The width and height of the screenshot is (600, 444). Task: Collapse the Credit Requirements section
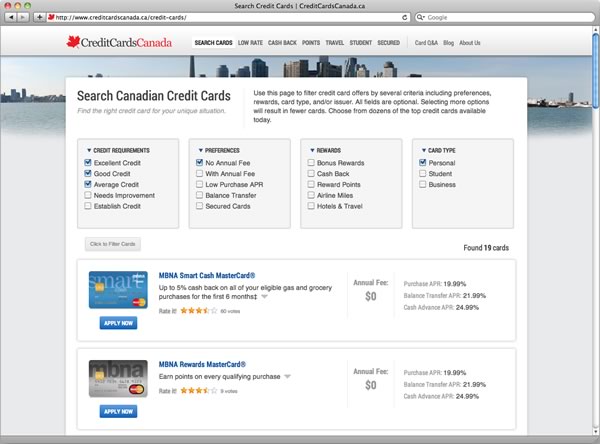pos(89,150)
